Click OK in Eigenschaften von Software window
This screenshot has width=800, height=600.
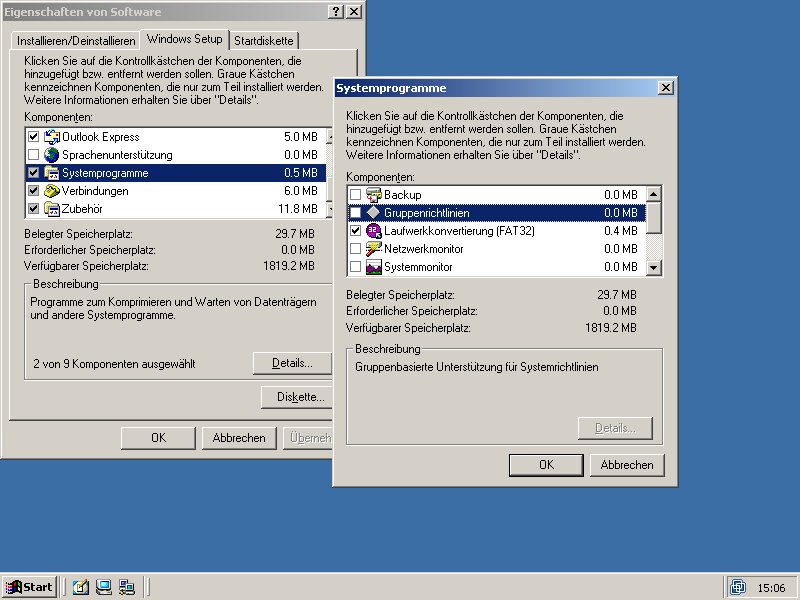point(158,438)
